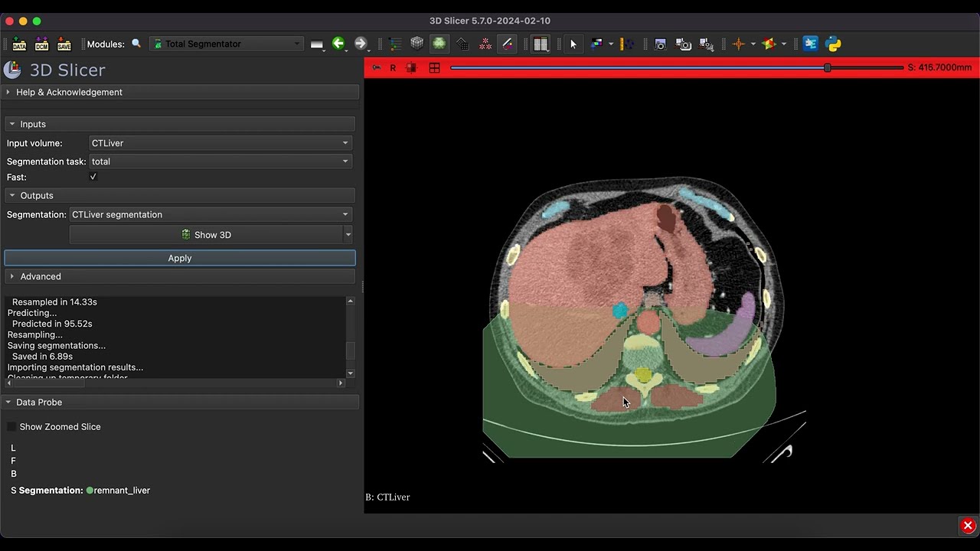Open the Load Data toolbar icon
980x551 pixels.
[x=20, y=44]
